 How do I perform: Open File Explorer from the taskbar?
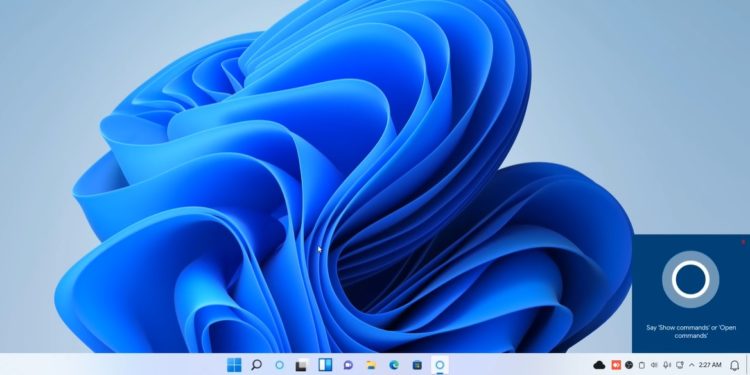tap(371, 365)
